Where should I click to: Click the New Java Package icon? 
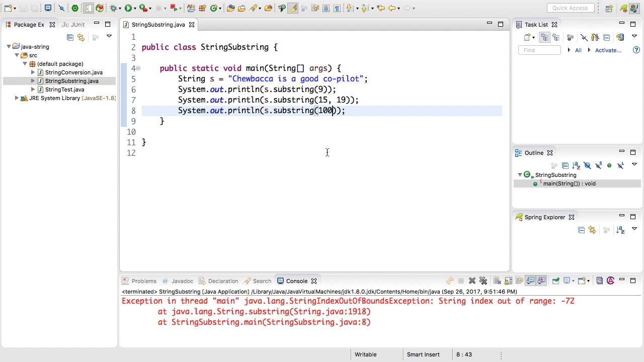[x=202, y=8]
